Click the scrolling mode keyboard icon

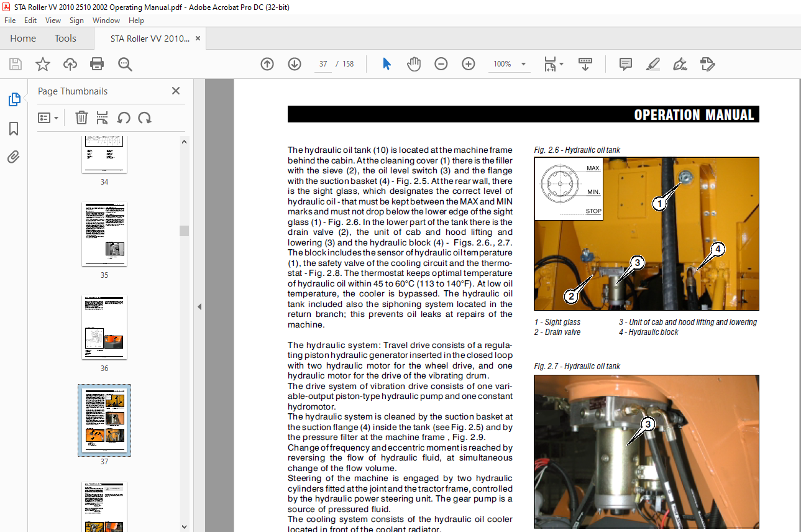coord(585,64)
